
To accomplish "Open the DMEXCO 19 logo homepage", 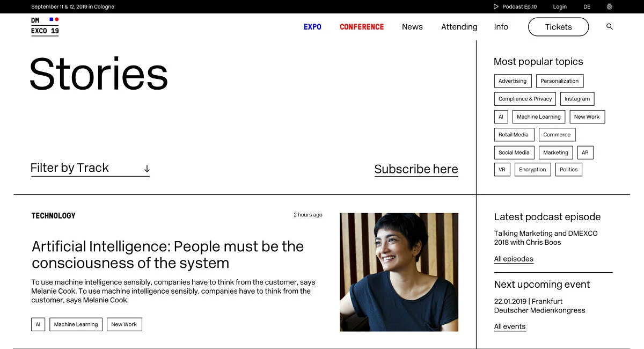I will [x=45, y=26].
